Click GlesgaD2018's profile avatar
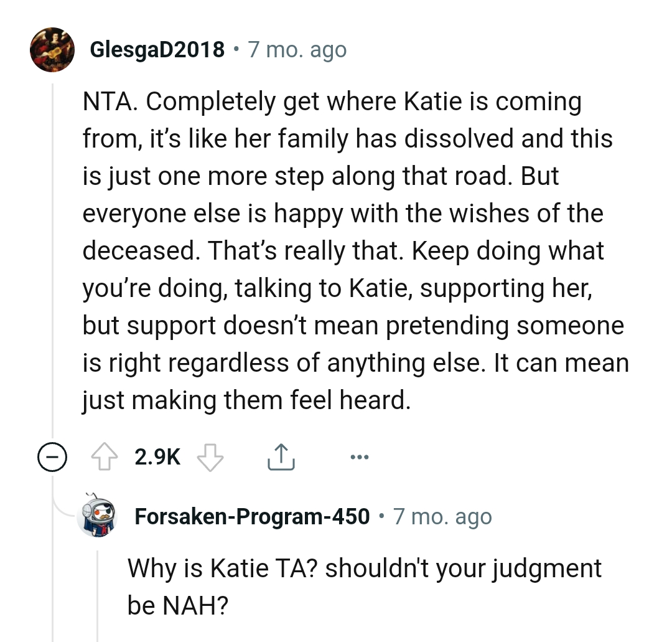Image resolution: width=672 pixels, height=642 pixels. click(x=52, y=50)
